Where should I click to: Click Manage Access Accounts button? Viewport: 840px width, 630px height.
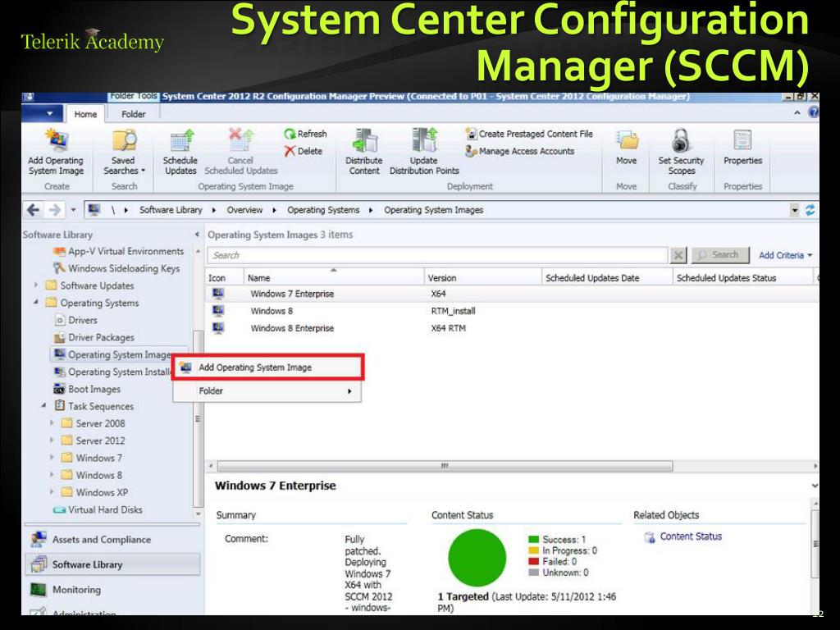[526, 151]
